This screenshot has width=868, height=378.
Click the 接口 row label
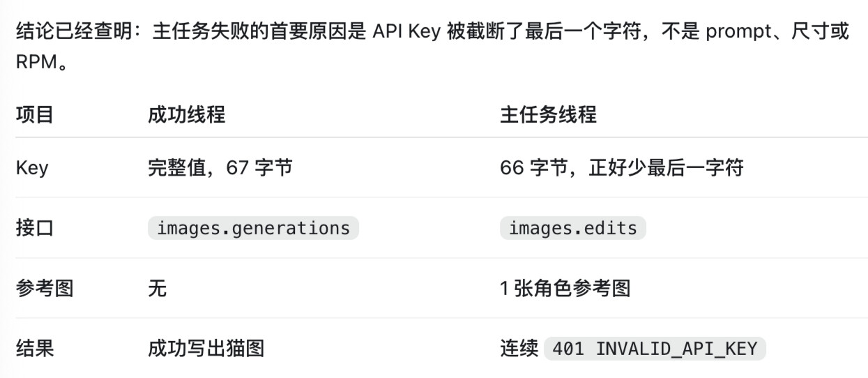tap(35, 228)
